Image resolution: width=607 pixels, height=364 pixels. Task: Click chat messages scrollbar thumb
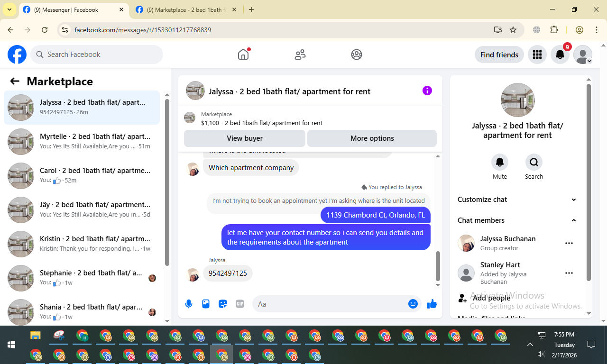[438, 266]
